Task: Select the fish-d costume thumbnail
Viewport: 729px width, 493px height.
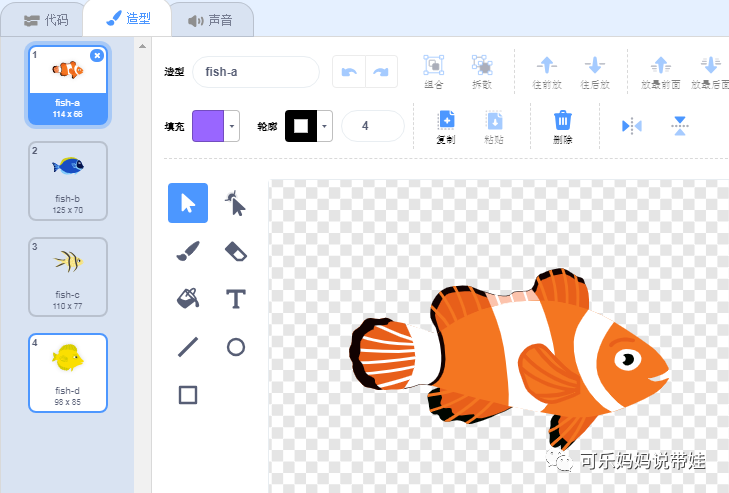Action: [x=68, y=373]
